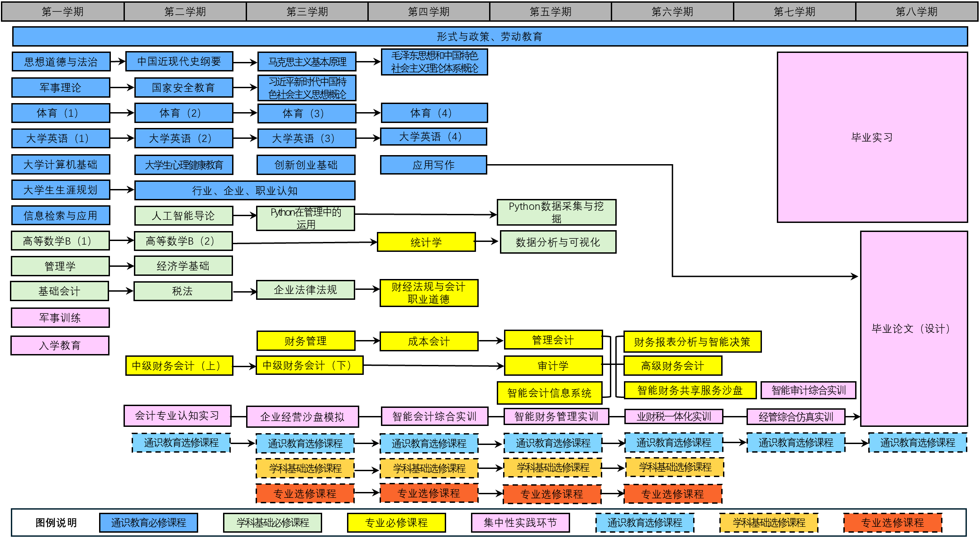Image resolution: width=980 pixels, height=539 pixels.
Task: Click the 第一学期 column header
Action: 62,12
